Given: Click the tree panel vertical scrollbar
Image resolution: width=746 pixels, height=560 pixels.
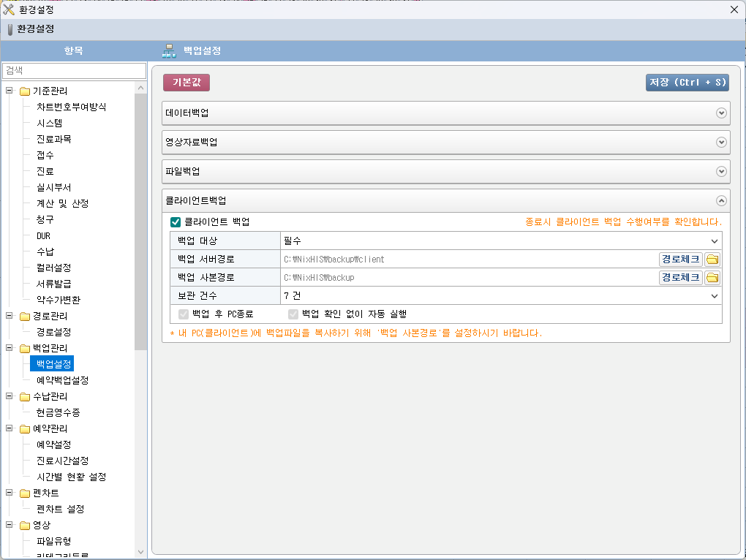Looking at the screenshot, I should pos(141,219).
